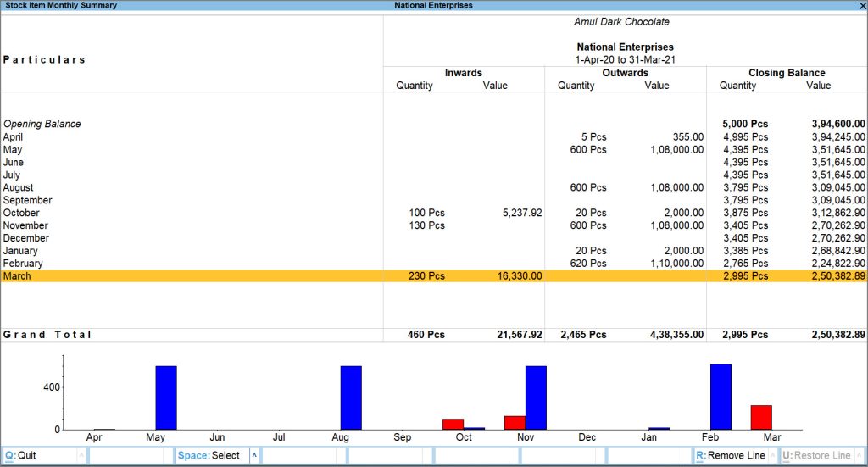Select the November month row
Viewport: 868px width, 467px height.
(434, 225)
